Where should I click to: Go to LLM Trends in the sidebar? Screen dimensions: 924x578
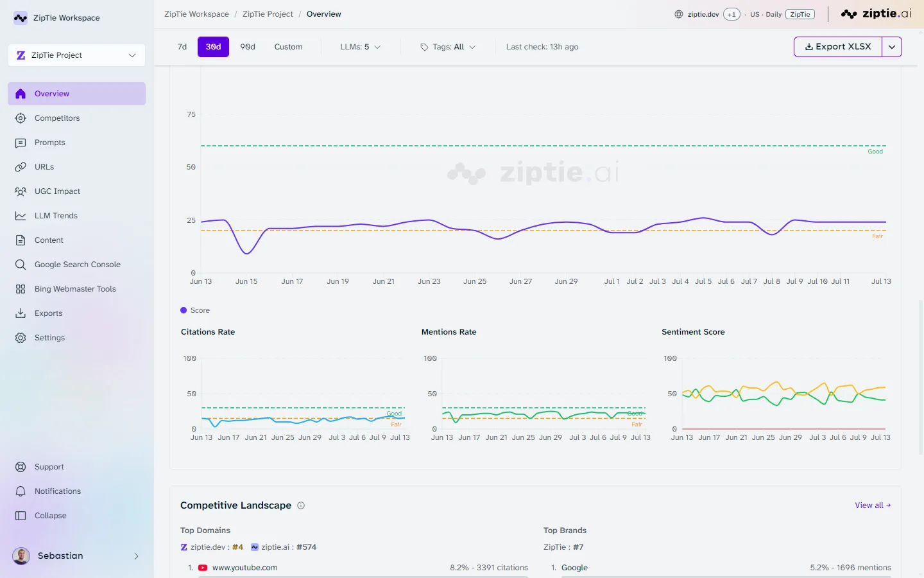tap(77, 216)
